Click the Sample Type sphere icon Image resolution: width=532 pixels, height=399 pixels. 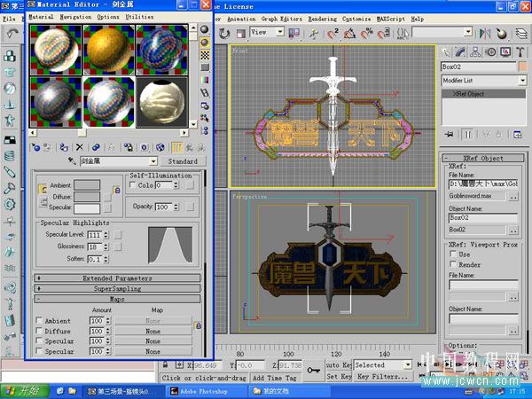pos(205,27)
